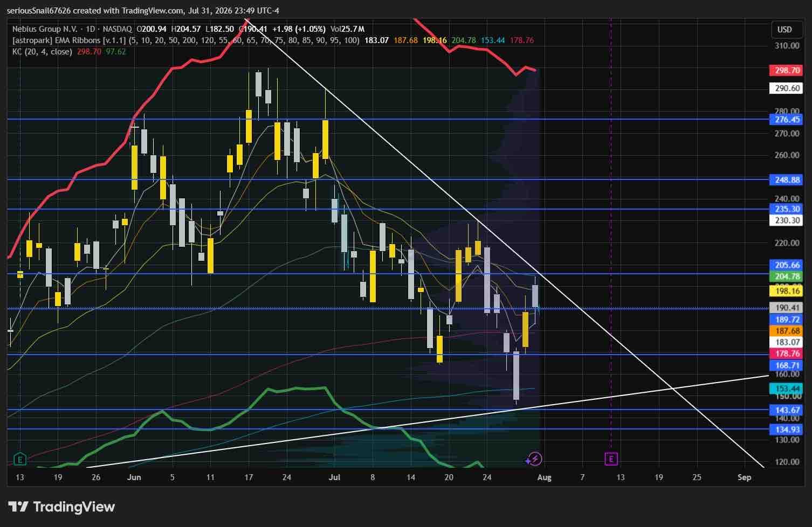Click the green 204.78 price axis label
Viewport: 812px width, 527px height.
[x=787, y=276]
